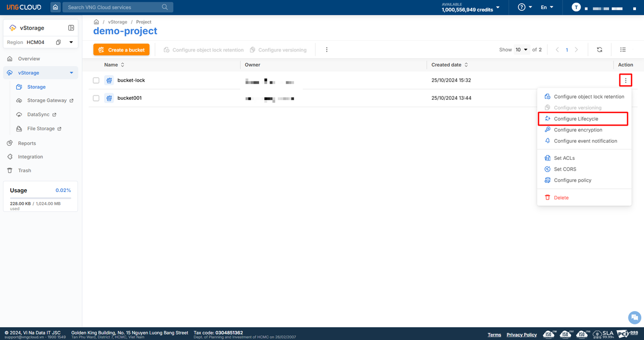Image resolution: width=644 pixels, height=340 pixels.
Task: Open the help question mark icon
Action: [x=521, y=8]
